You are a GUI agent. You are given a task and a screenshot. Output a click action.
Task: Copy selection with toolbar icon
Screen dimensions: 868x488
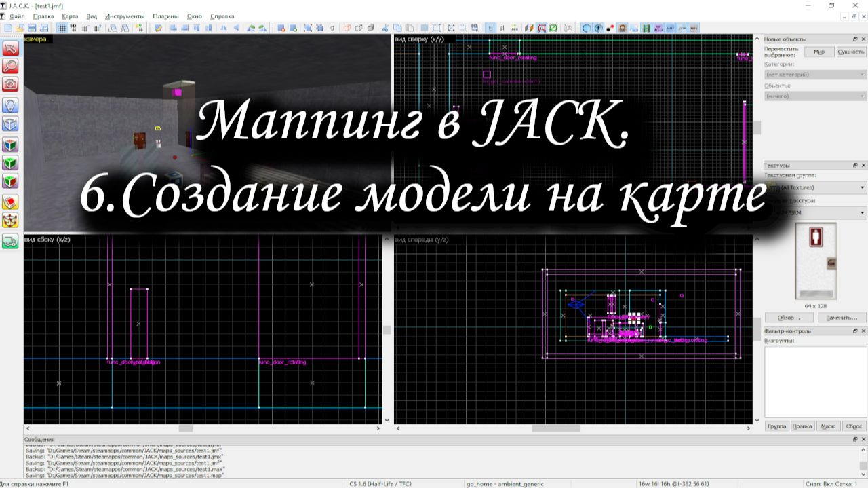pos(397,28)
